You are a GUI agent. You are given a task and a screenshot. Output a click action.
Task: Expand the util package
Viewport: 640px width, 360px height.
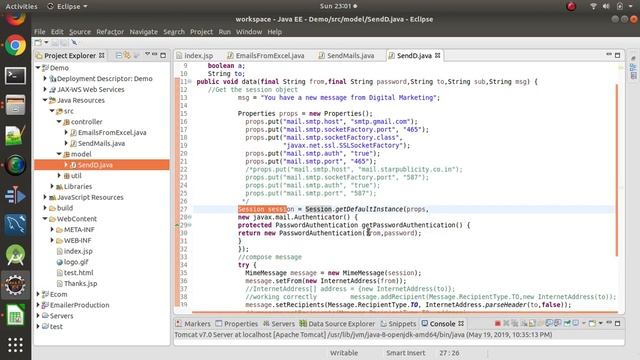click(x=59, y=176)
